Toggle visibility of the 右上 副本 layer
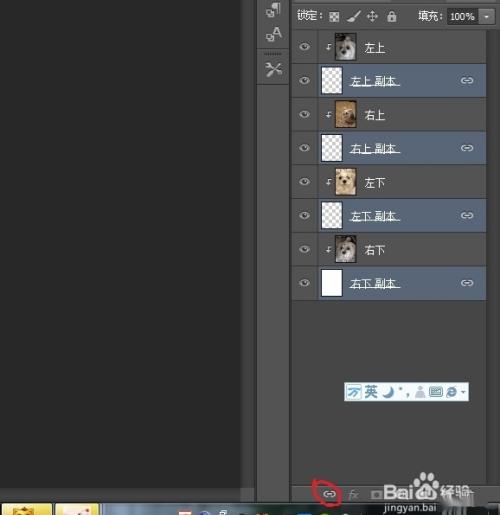500x515 pixels. tap(304, 148)
